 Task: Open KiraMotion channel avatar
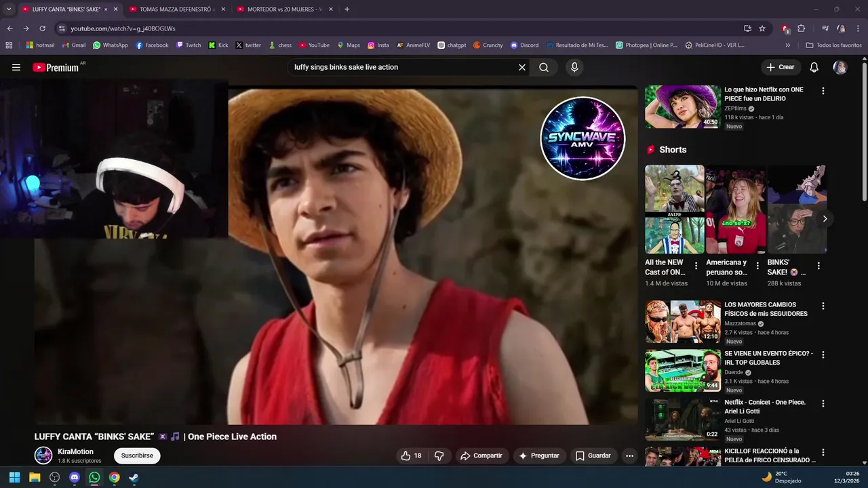pyautogui.click(x=43, y=455)
